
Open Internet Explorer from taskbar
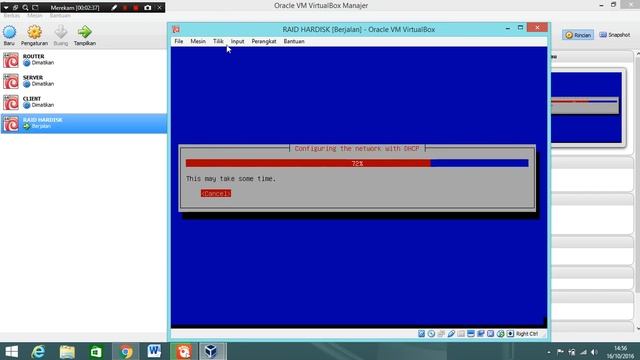coord(38,351)
